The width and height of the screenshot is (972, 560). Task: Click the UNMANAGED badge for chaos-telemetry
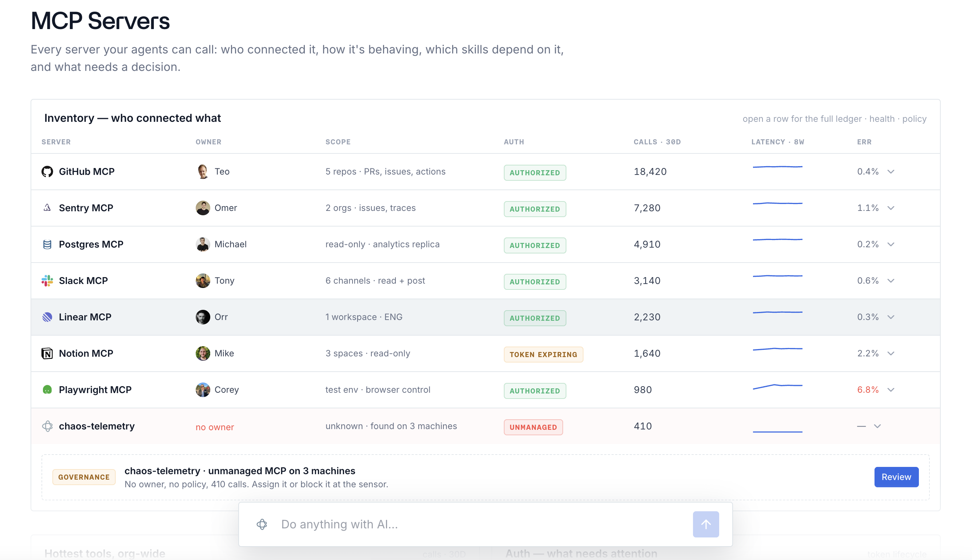533,427
